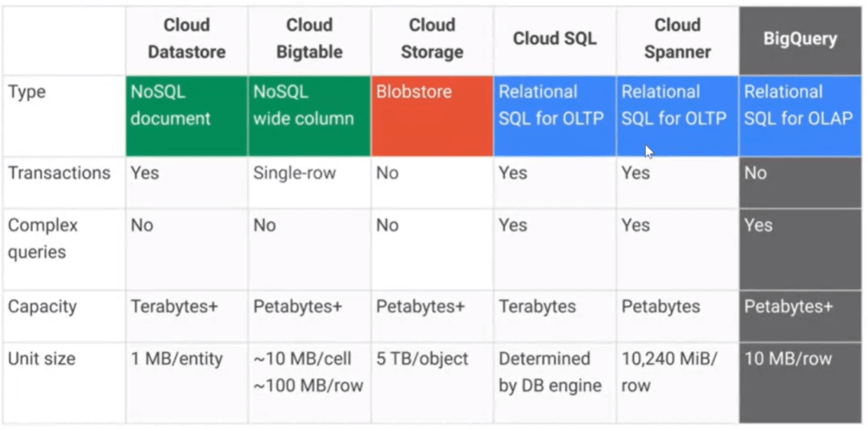Click the Determined by DB engine cell
This screenshot has width=868, height=431.
point(550,372)
